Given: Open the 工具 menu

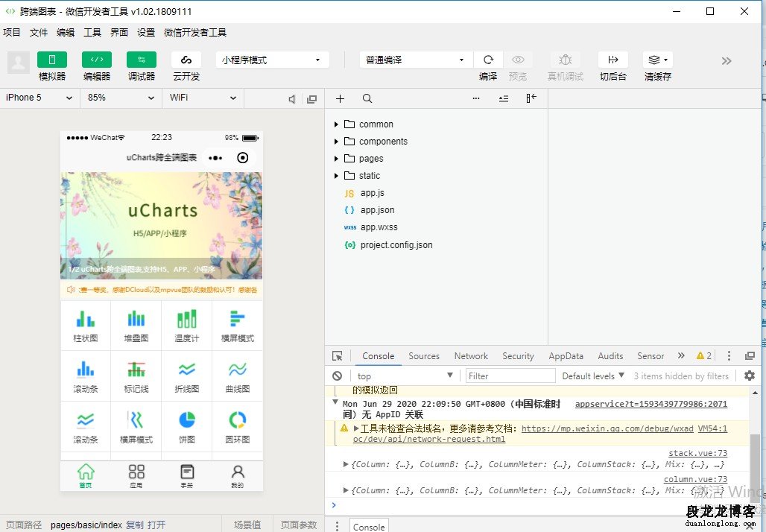Looking at the screenshot, I should point(92,33).
